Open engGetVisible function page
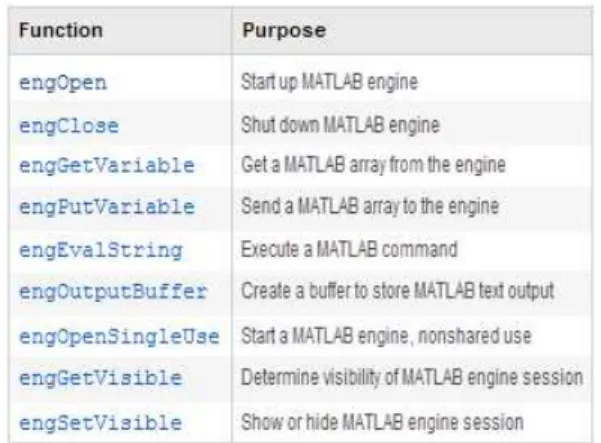Image resolution: width=601 pixels, height=443 pixels. click(101, 378)
